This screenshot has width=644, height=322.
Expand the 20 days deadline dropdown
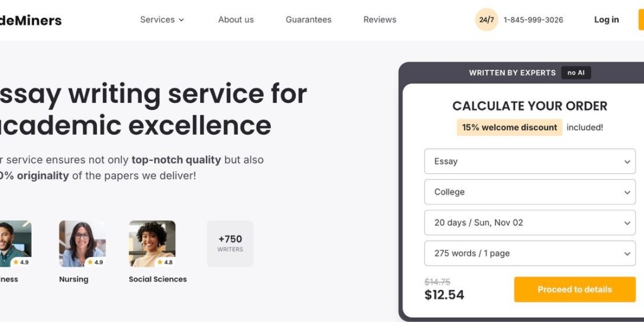(530, 223)
